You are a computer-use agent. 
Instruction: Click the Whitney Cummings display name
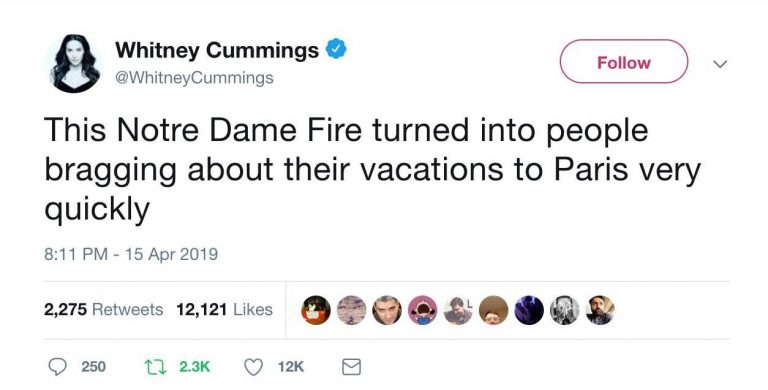pyautogui.click(x=217, y=49)
